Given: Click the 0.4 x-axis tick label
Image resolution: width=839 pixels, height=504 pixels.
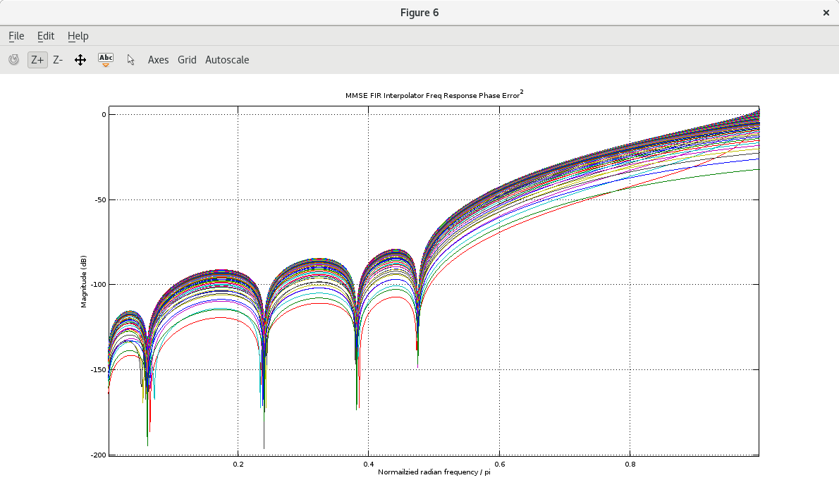Looking at the screenshot, I should pos(369,464).
